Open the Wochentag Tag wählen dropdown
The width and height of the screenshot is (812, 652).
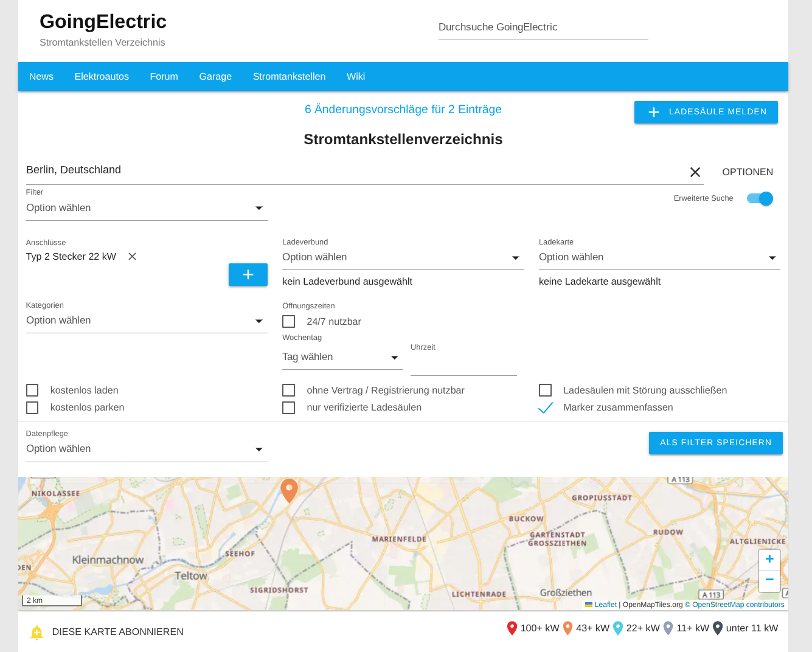click(341, 357)
